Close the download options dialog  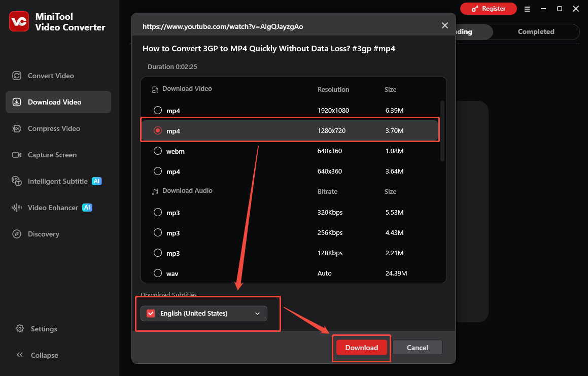pos(445,25)
